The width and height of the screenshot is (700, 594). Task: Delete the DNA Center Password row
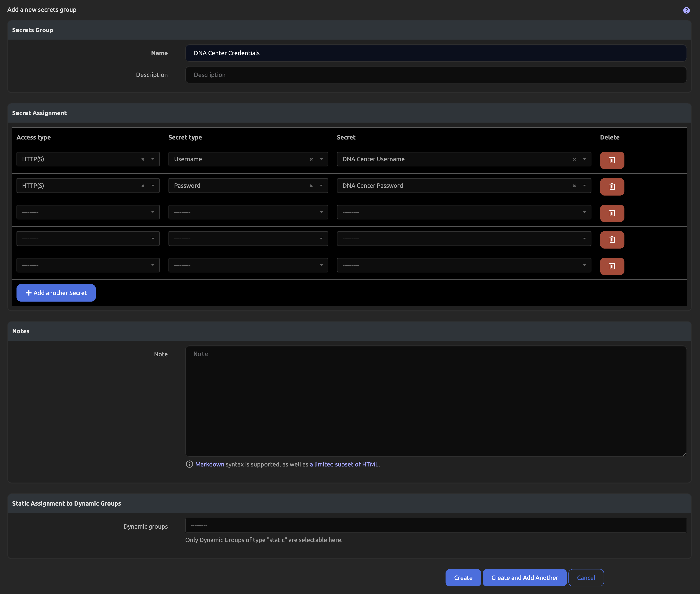pos(611,187)
